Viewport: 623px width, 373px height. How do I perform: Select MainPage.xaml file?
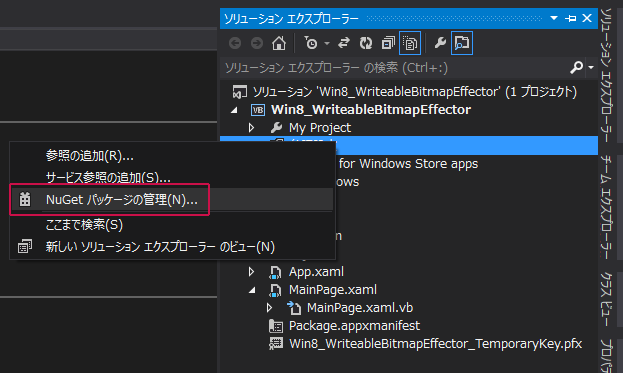333,290
